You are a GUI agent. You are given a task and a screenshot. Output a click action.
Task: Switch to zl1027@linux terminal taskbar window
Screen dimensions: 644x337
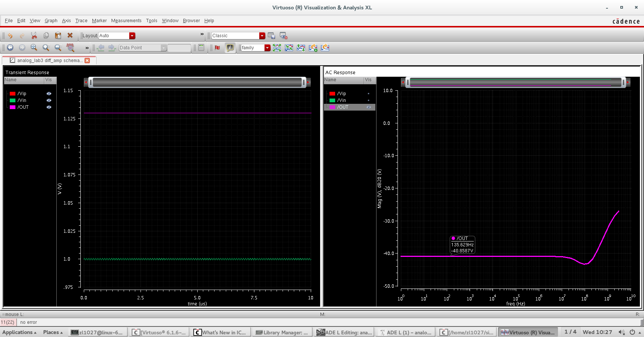[98, 332]
